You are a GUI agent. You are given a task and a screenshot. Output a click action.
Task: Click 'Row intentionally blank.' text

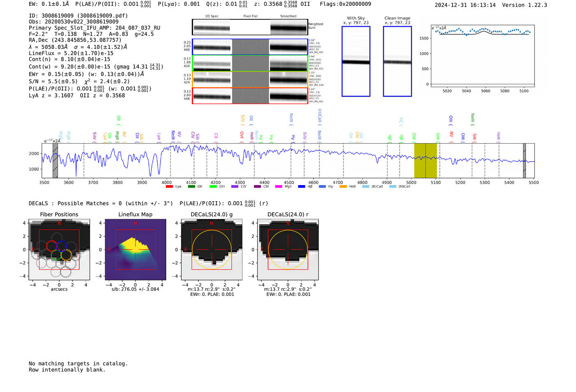[67, 370]
